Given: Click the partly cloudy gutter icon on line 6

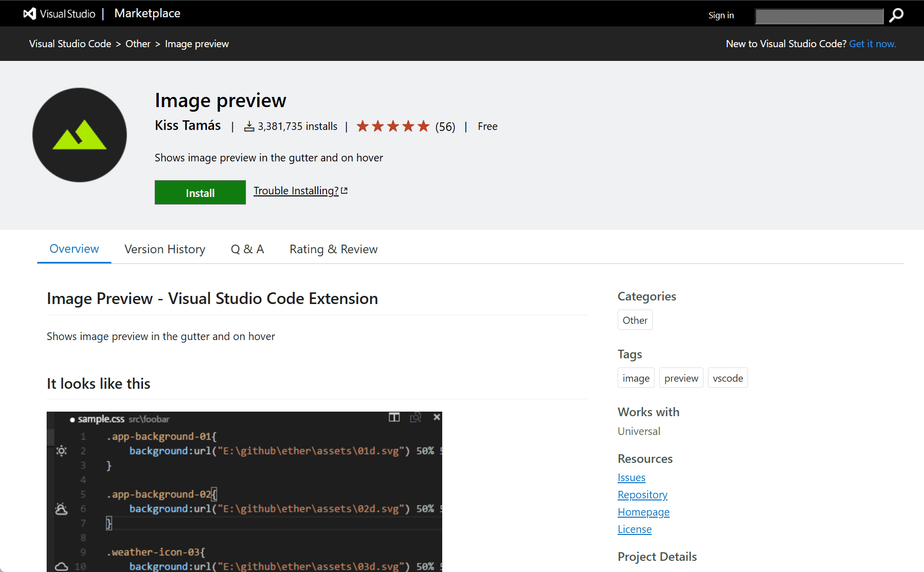Looking at the screenshot, I should coord(61,509).
